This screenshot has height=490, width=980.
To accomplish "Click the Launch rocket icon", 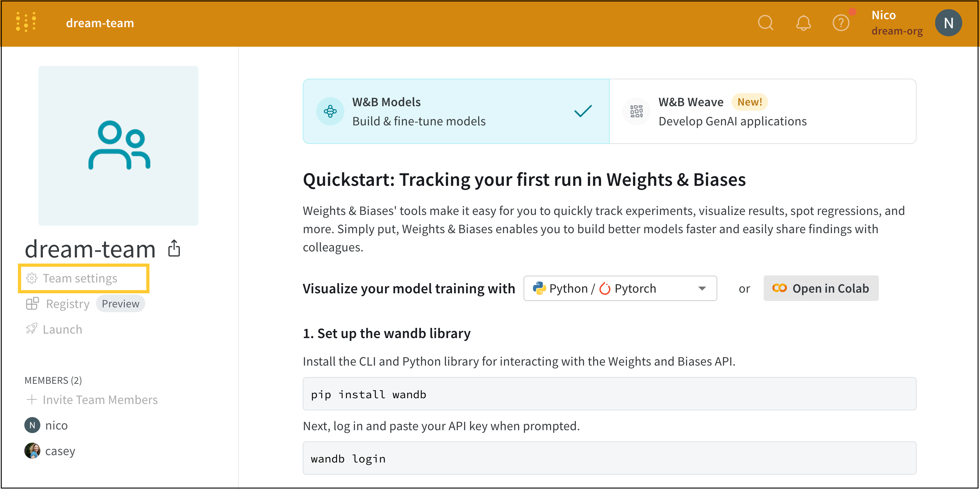I will tap(32, 329).
